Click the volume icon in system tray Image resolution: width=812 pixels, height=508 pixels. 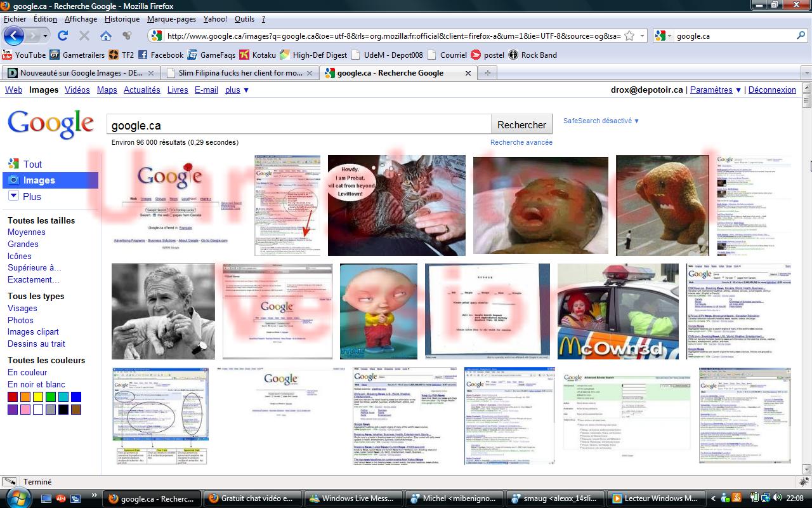(777, 498)
